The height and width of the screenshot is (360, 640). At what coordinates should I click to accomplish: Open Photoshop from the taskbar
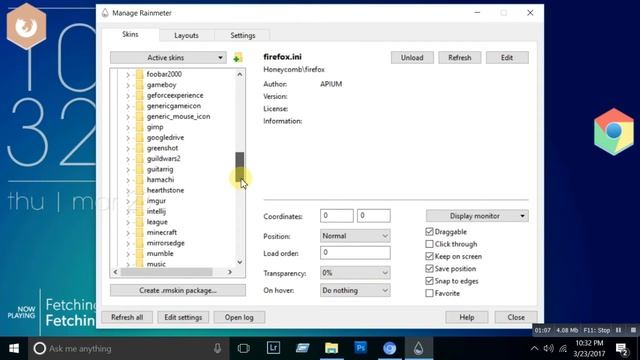(360, 348)
